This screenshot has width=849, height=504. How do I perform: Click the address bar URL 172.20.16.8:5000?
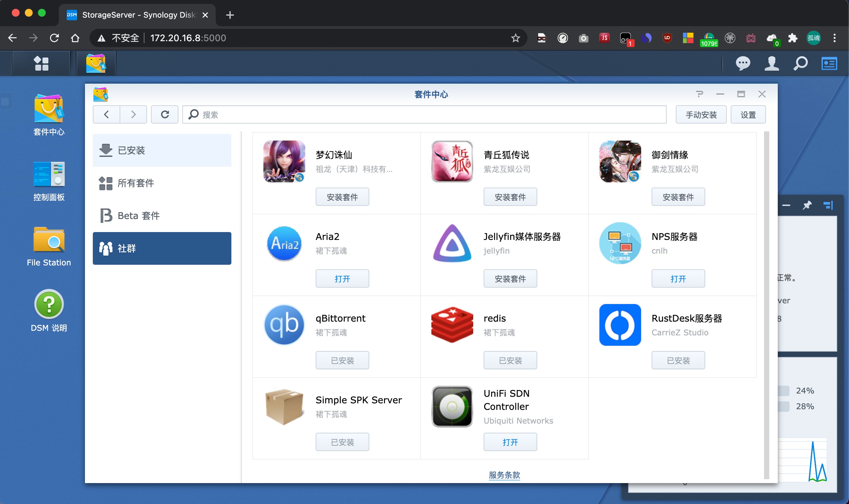(x=188, y=38)
